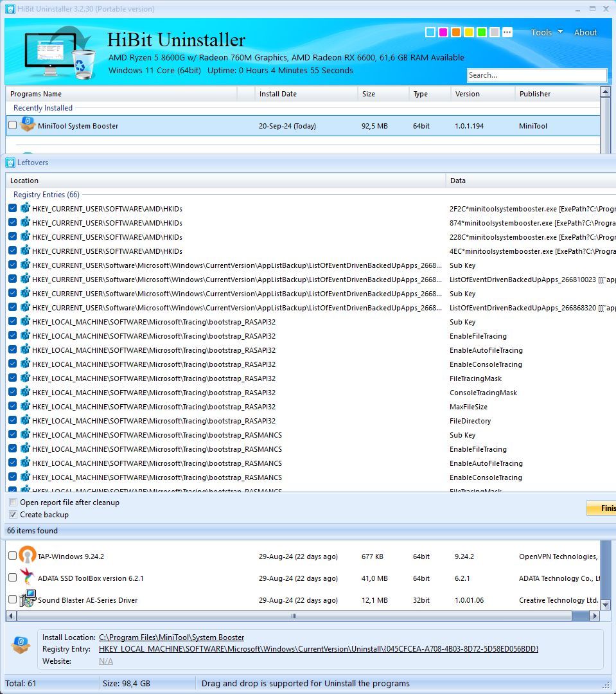Uncheck bootstrap_RASAPI32 Sub Key entry
Image resolution: width=616 pixels, height=694 pixels.
point(12,321)
